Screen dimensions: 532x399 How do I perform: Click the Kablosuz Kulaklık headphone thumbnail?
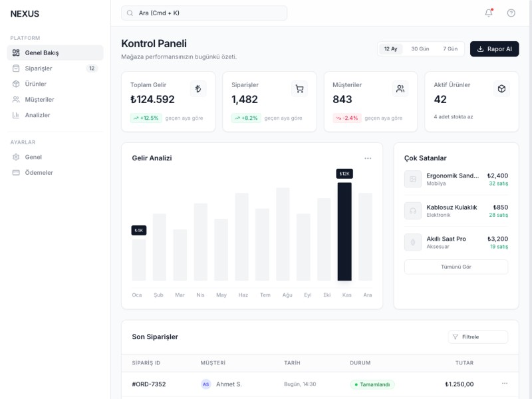click(413, 211)
